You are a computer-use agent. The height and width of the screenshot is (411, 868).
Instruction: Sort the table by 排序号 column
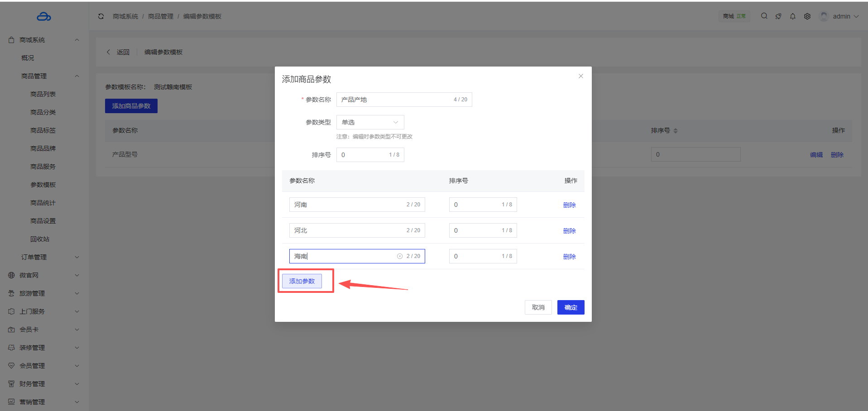675,131
